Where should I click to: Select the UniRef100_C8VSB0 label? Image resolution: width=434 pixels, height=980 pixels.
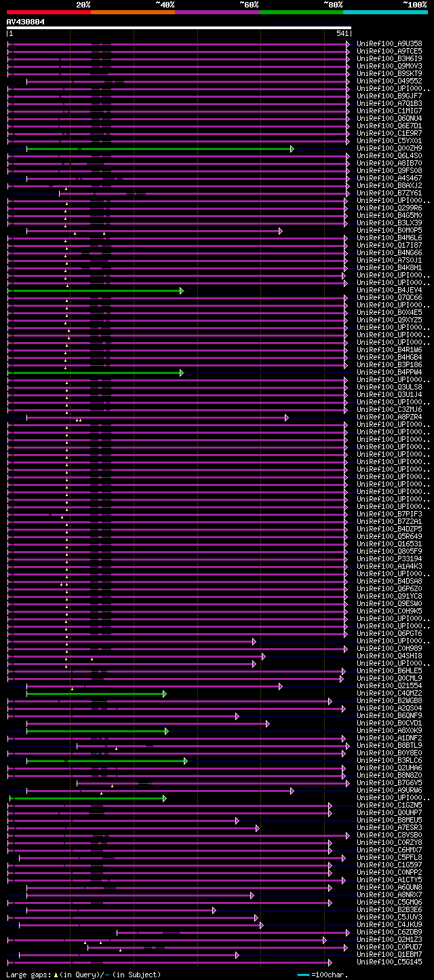click(389, 835)
